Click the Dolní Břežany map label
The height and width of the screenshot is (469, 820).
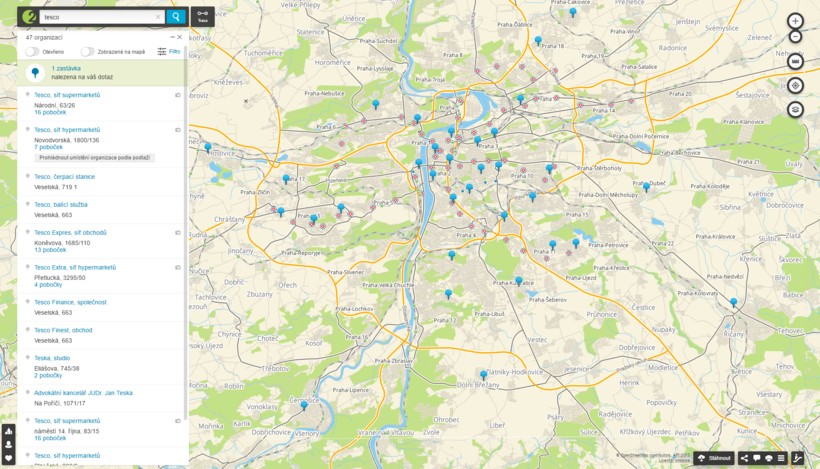(x=478, y=385)
